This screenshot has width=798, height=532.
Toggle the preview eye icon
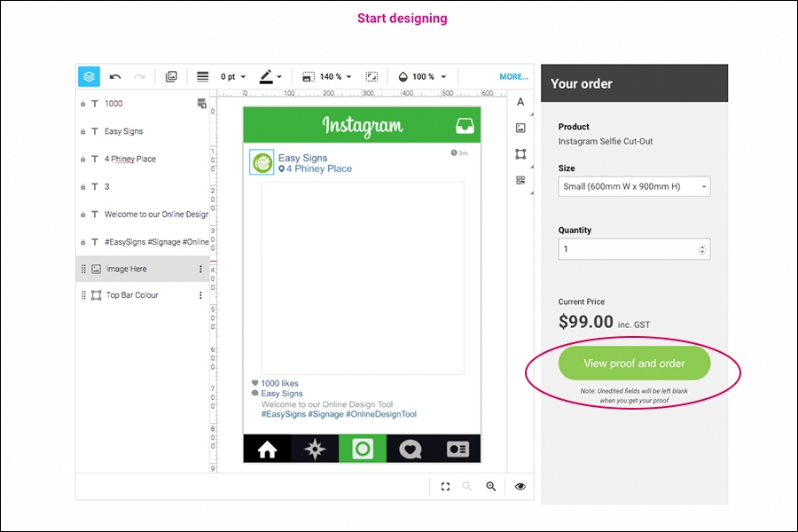pos(520,487)
